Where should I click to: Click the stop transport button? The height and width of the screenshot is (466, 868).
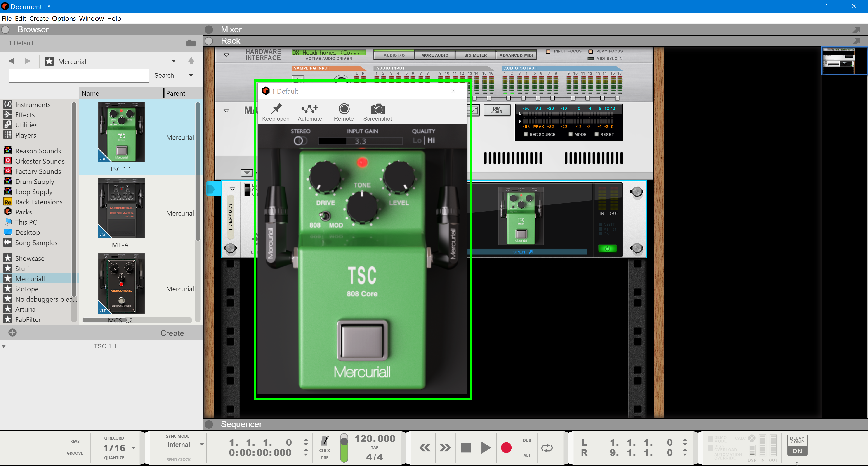[x=466, y=448]
